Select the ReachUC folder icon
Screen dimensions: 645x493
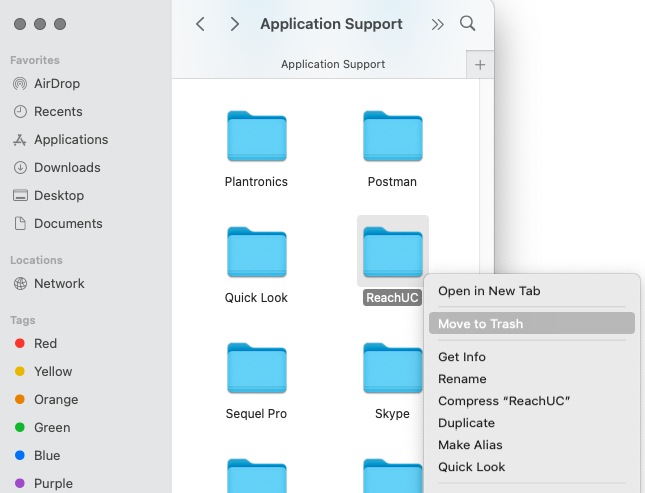(393, 252)
